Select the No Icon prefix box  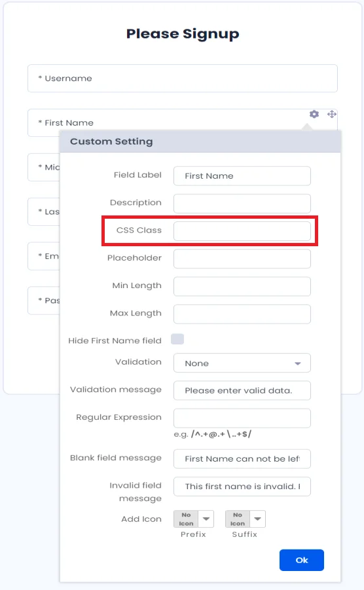186,519
